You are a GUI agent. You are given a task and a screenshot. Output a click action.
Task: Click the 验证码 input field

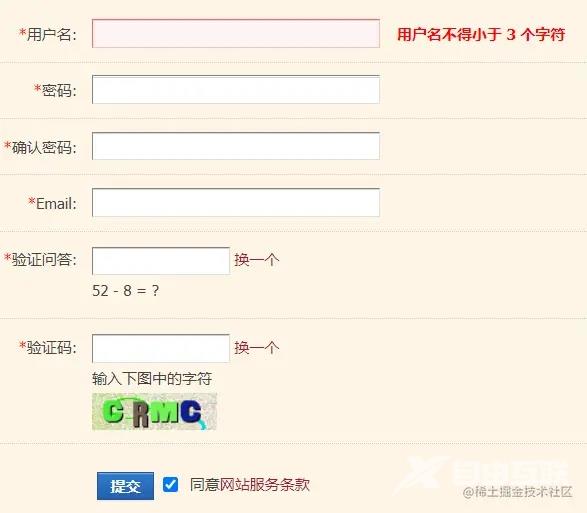(x=161, y=349)
